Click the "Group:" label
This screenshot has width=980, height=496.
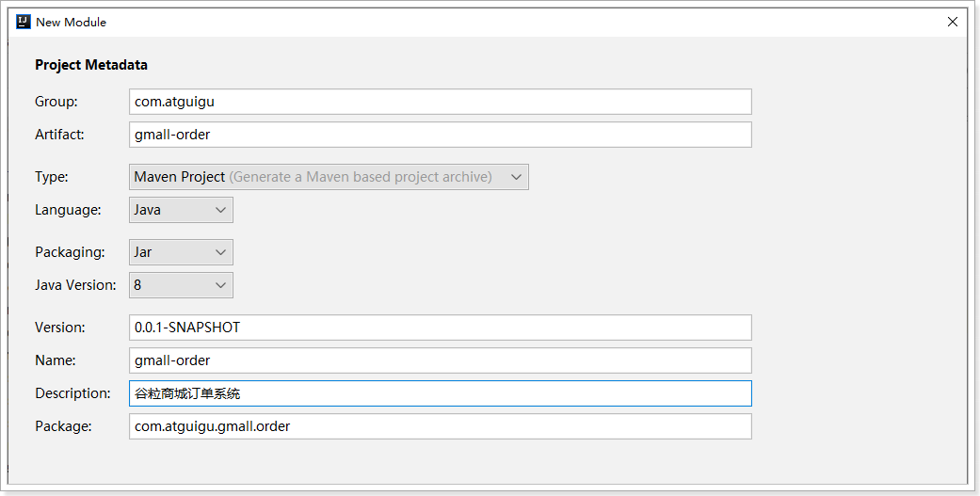coord(56,102)
